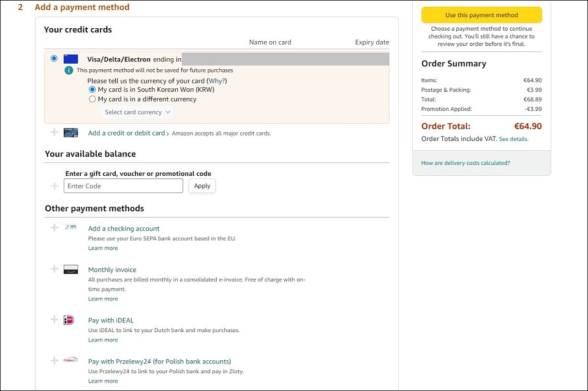The width and height of the screenshot is (588, 391).
Task: Click Learn more under Pay with iDEAL
Action: (x=103, y=340)
